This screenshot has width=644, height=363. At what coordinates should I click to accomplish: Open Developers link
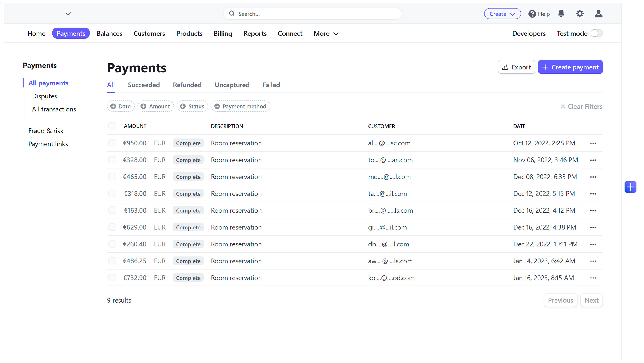click(x=529, y=33)
